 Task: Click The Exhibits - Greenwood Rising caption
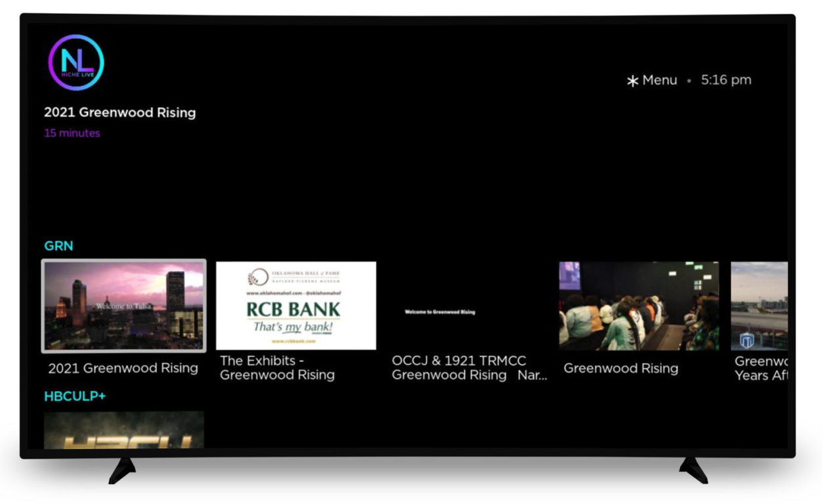tap(278, 367)
